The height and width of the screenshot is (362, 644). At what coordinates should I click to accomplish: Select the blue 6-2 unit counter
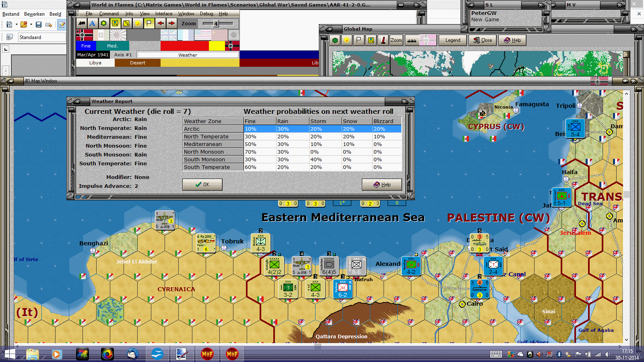343,289
